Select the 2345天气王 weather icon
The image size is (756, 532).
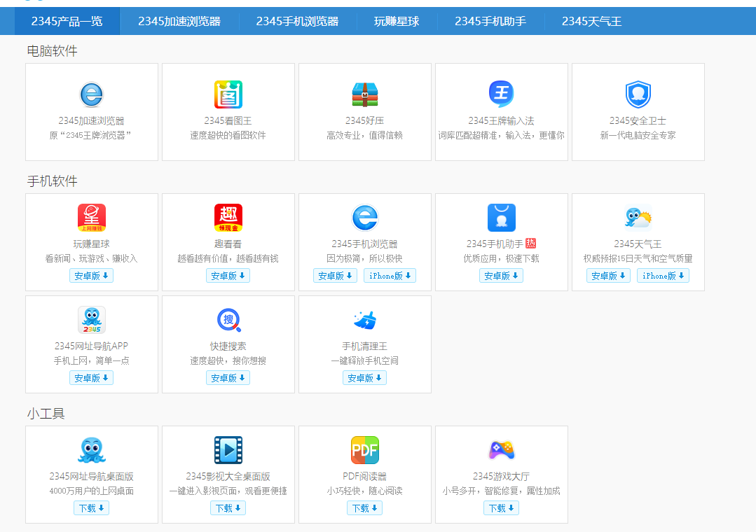[638, 218]
